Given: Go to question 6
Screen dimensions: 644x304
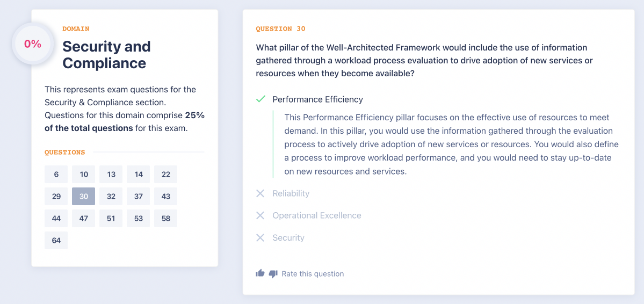Looking at the screenshot, I should coord(56,175).
